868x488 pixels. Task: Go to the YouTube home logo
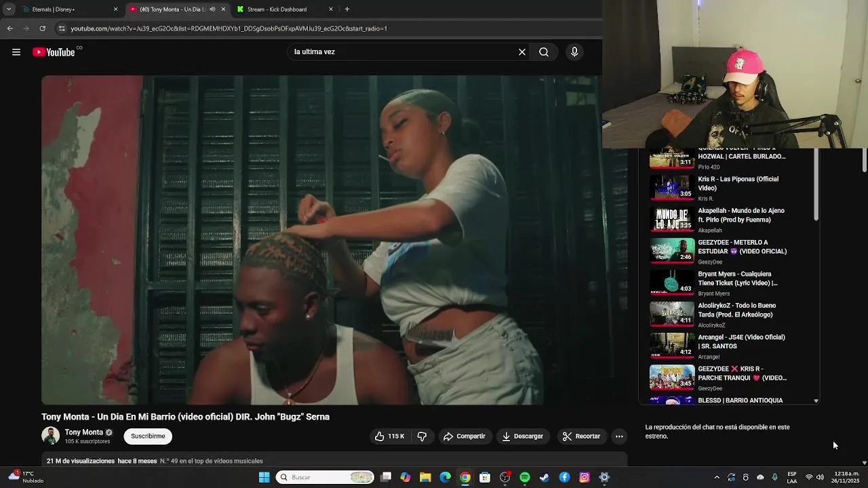[54, 52]
